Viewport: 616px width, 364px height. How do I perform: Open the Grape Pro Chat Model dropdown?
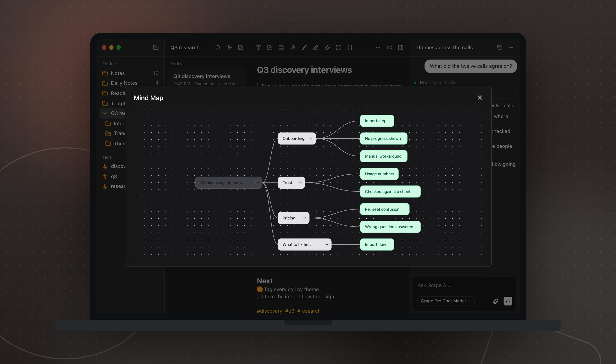click(446, 301)
